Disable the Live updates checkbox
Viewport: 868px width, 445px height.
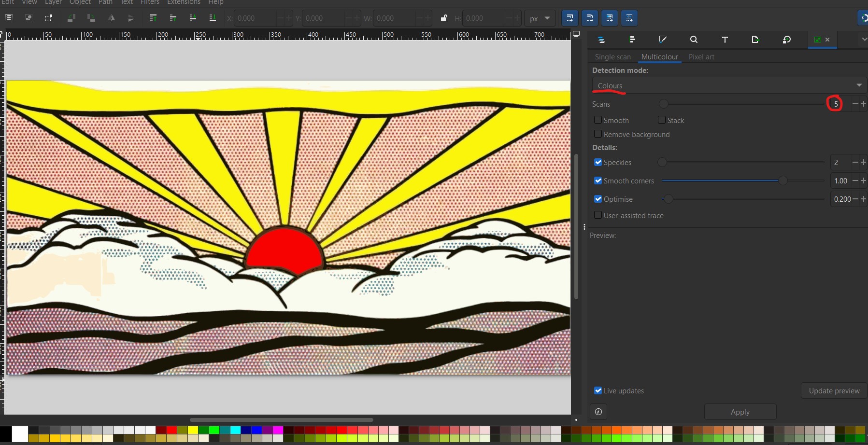[x=598, y=390]
